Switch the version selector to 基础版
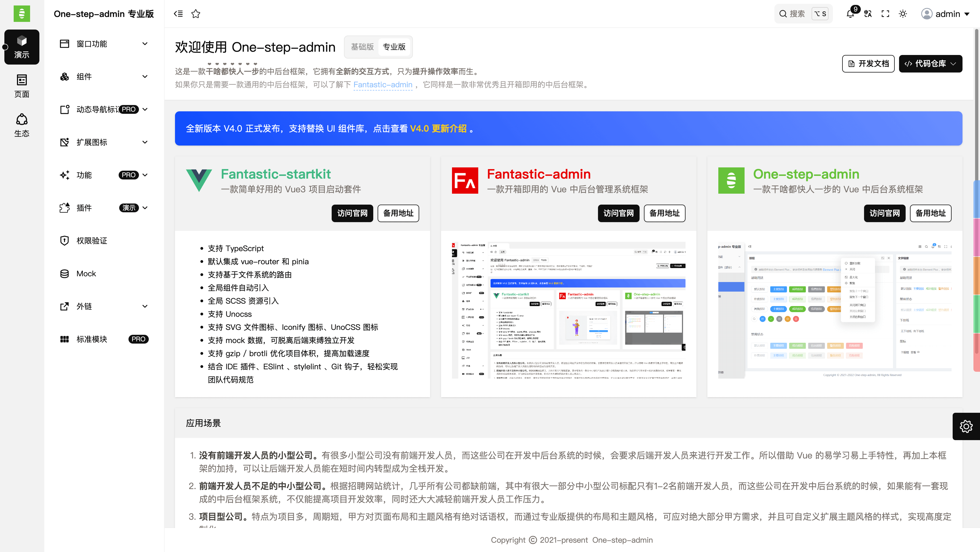This screenshot has height=552, width=980. [x=362, y=47]
